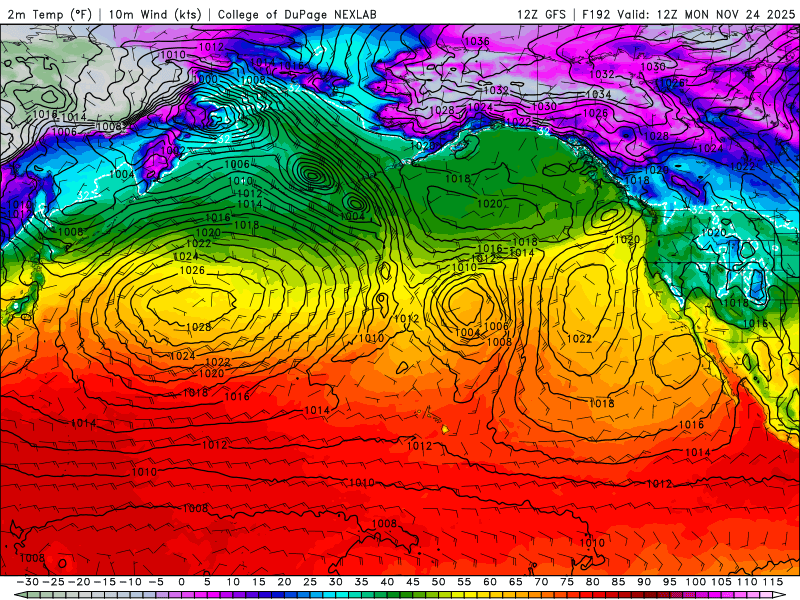This screenshot has height=600, width=800.
Task: Click 100 on the temperature scale
Action: coord(695,582)
